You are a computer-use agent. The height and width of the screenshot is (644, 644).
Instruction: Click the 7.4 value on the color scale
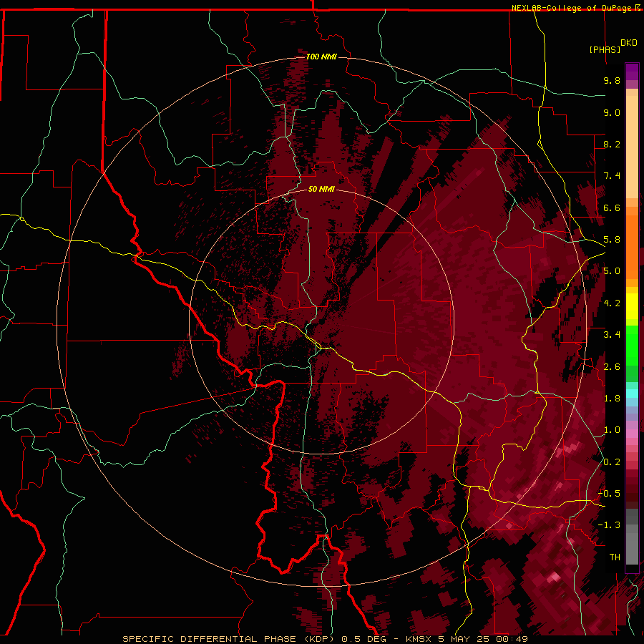coord(612,176)
